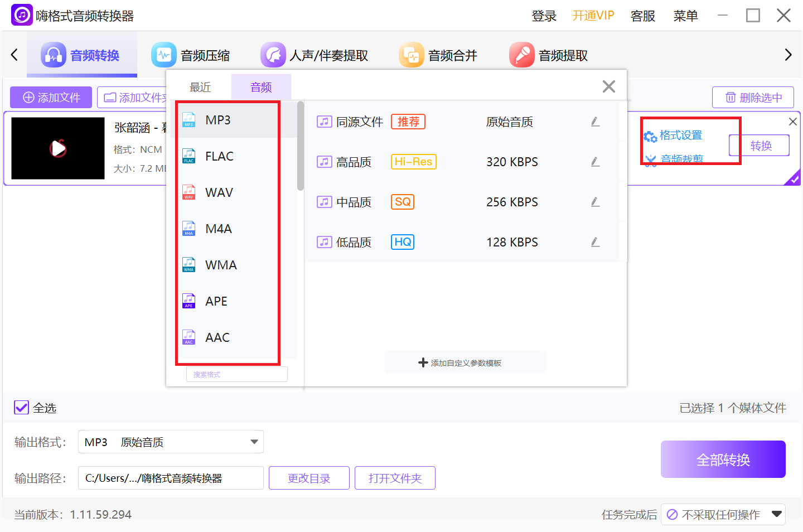Screen dimensions: 803x532
Task: Open the 音频合并 audio merge tool
Action: coord(439,54)
